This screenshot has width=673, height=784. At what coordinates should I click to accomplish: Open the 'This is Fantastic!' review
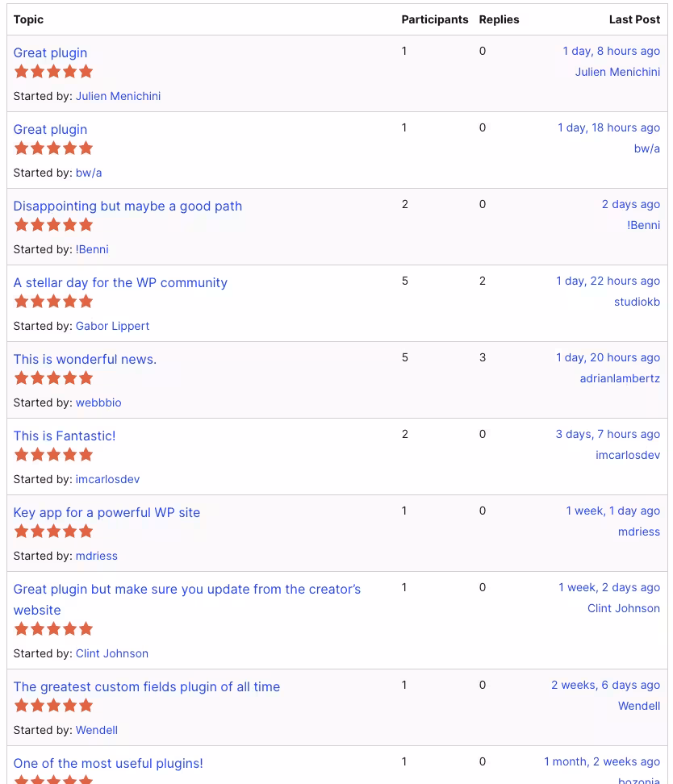click(x=65, y=436)
